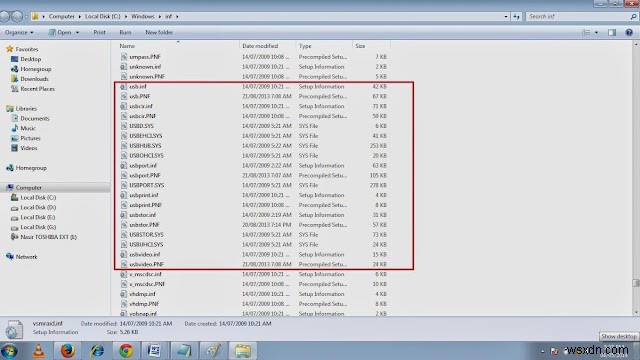Open the view options dropdown arrow
Screen dimensions: 640x360
point(596,32)
